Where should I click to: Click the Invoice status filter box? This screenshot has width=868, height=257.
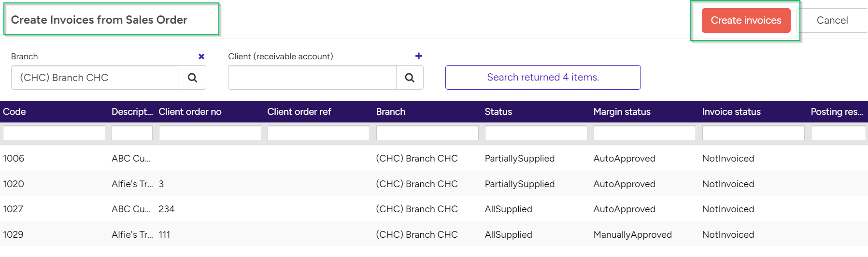pyautogui.click(x=754, y=133)
